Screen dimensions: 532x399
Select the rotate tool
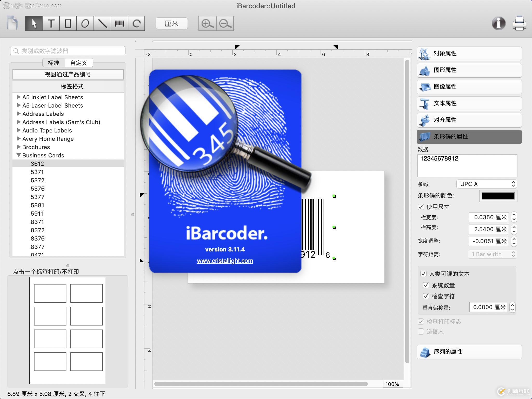tap(137, 23)
